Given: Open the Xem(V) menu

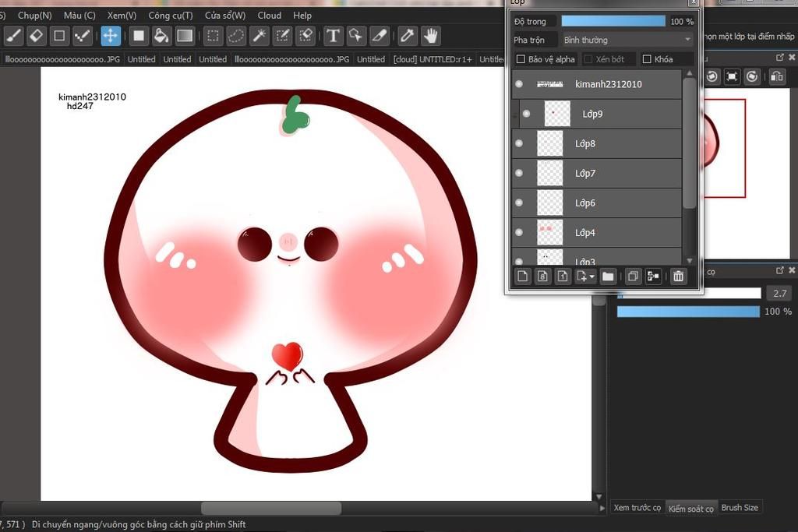Looking at the screenshot, I should pyautogui.click(x=122, y=16).
